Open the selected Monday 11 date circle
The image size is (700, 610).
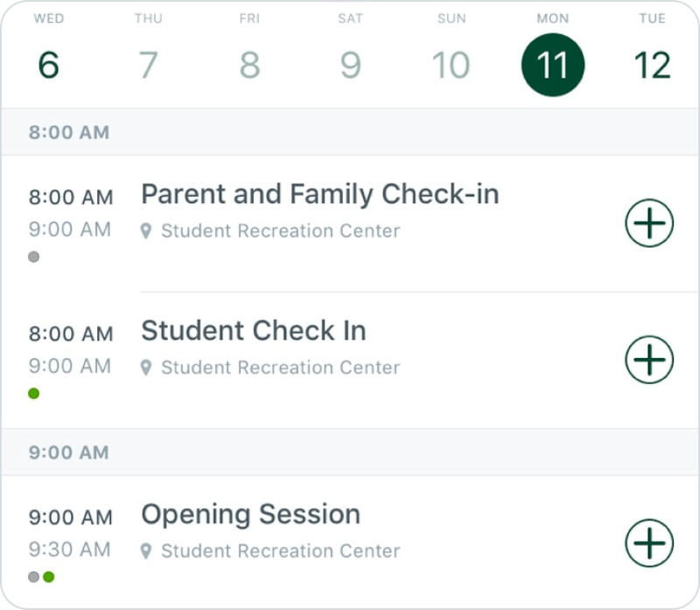click(553, 63)
